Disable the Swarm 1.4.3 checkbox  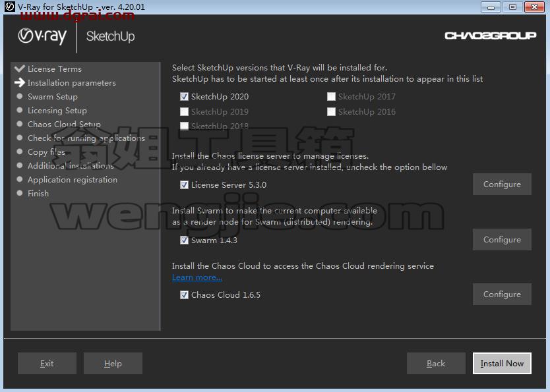click(x=184, y=240)
